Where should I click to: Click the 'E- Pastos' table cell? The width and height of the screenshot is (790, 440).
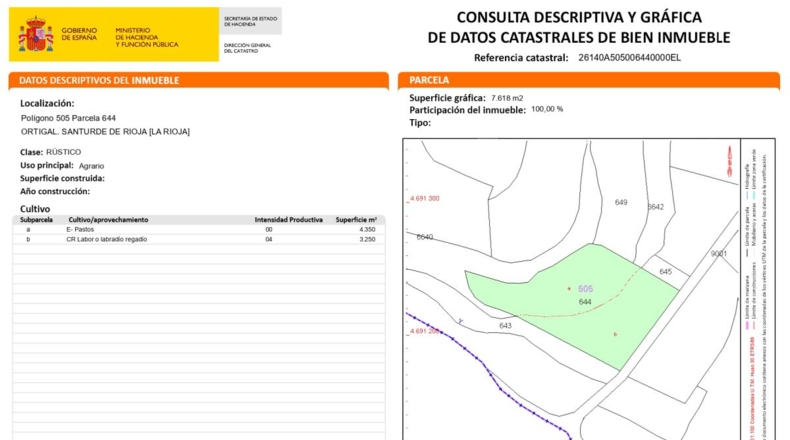coord(80,229)
